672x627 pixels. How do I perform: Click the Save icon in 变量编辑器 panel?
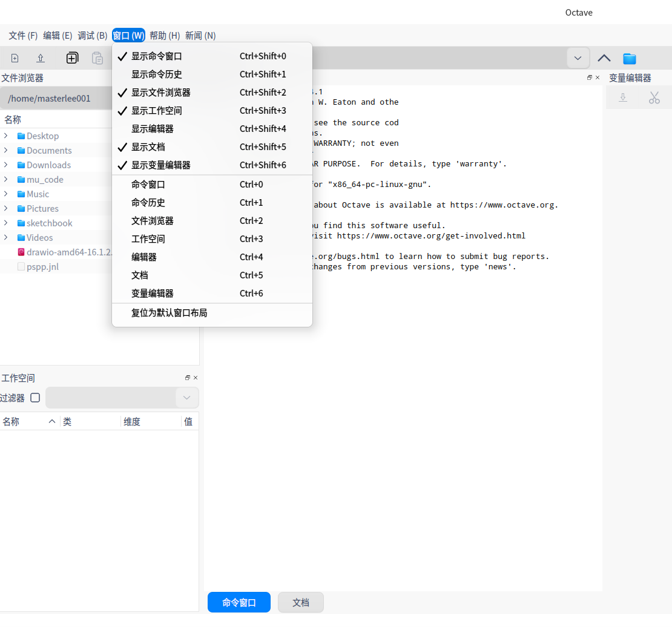point(622,97)
